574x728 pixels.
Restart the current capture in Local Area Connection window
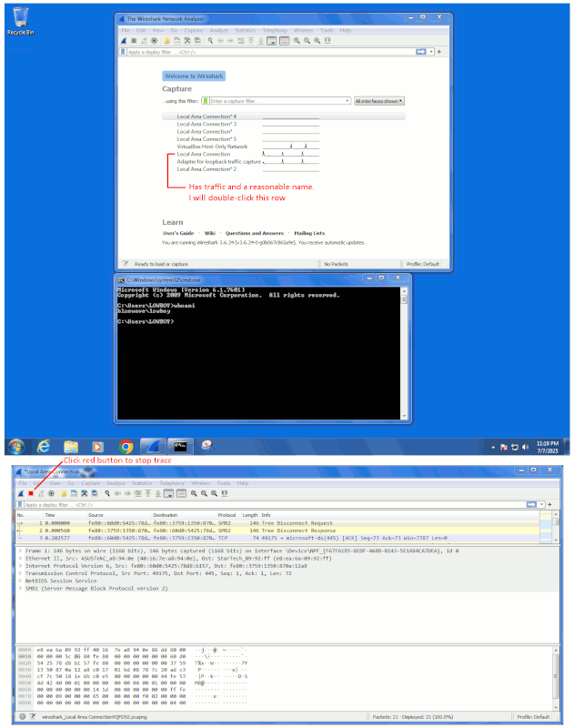click(41, 493)
